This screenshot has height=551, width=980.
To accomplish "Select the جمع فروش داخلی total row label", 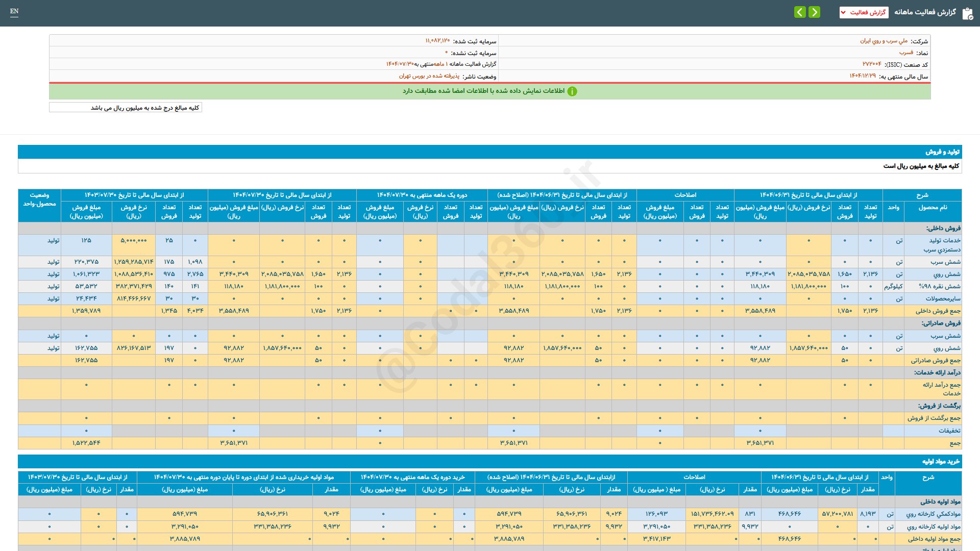I will click(938, 311).
